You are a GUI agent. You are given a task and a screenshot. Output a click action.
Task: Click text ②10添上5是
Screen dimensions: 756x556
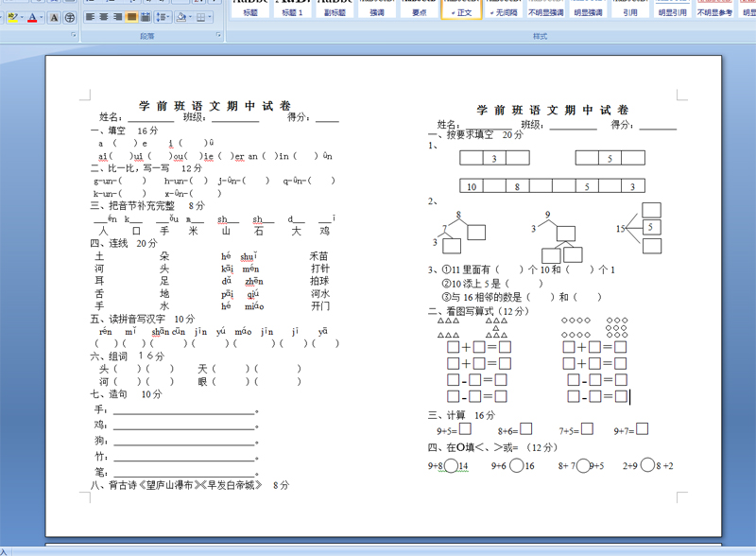[471, 284]
